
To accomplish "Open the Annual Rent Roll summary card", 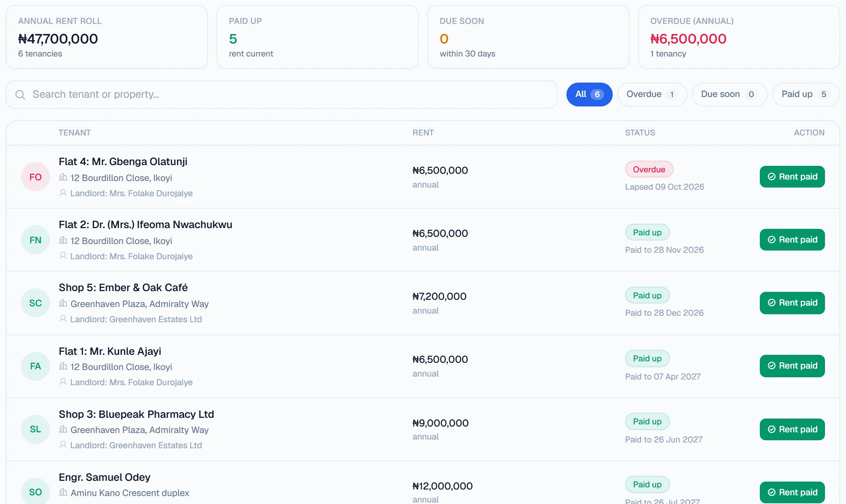I will pos(107,37).
